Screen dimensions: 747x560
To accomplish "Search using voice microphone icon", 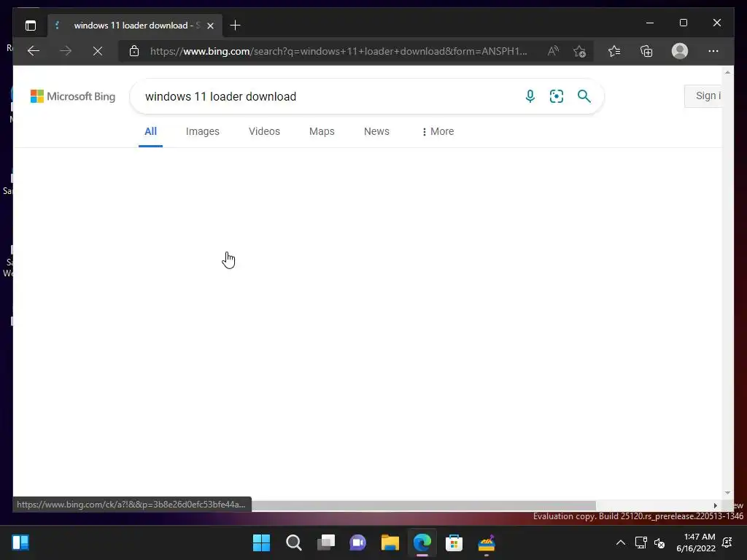I will [530, 96].
